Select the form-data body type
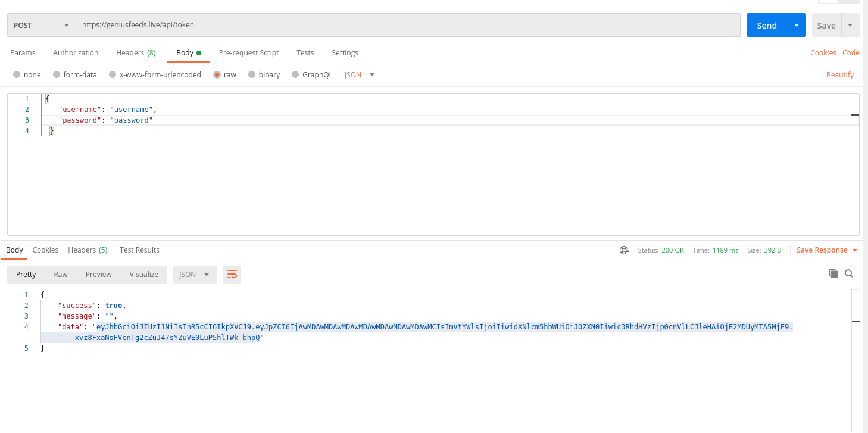Screen dimensions: 868x433 (80, 74)
